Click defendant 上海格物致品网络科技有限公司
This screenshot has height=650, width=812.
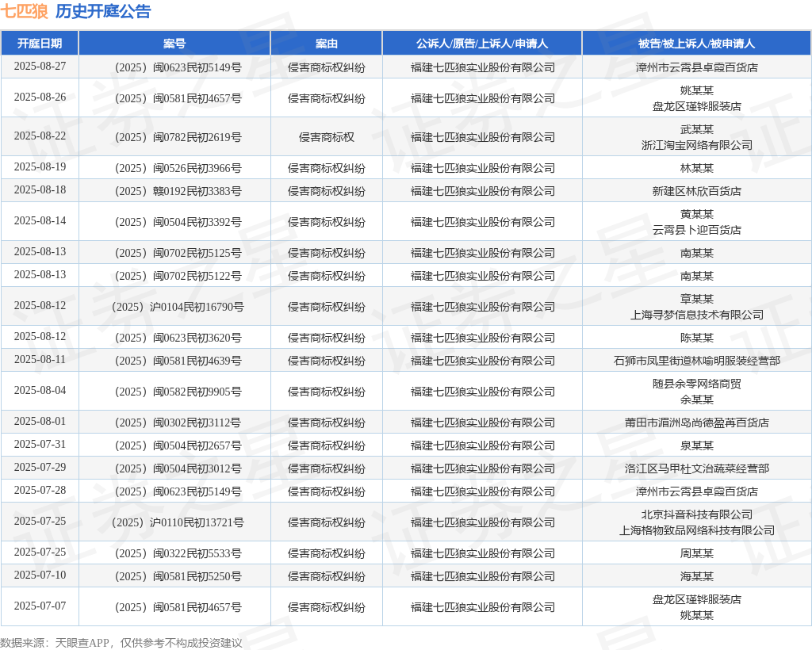click(696, 530)
